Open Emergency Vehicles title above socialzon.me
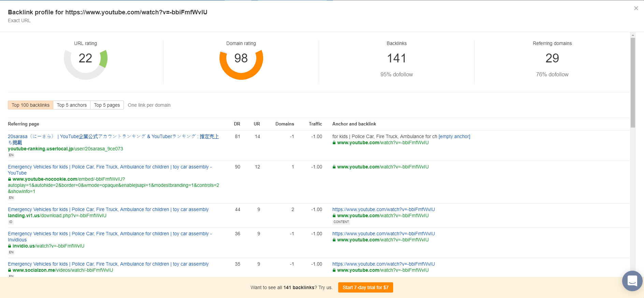The height and width of the screenshot is (298, 644). tap(108, 264)
